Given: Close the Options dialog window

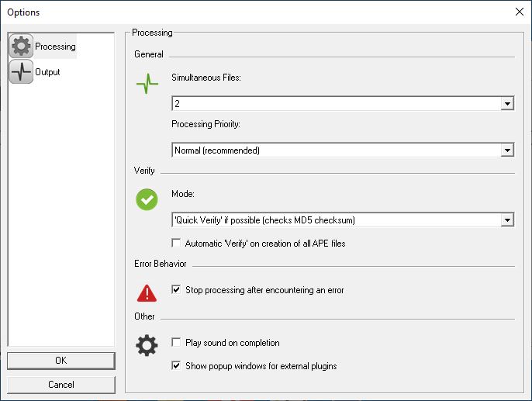Looking at the screenshot, I should 519,12.
